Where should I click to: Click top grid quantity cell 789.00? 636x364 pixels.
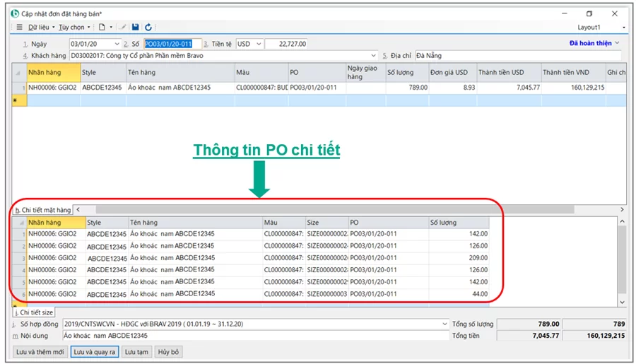407,88
